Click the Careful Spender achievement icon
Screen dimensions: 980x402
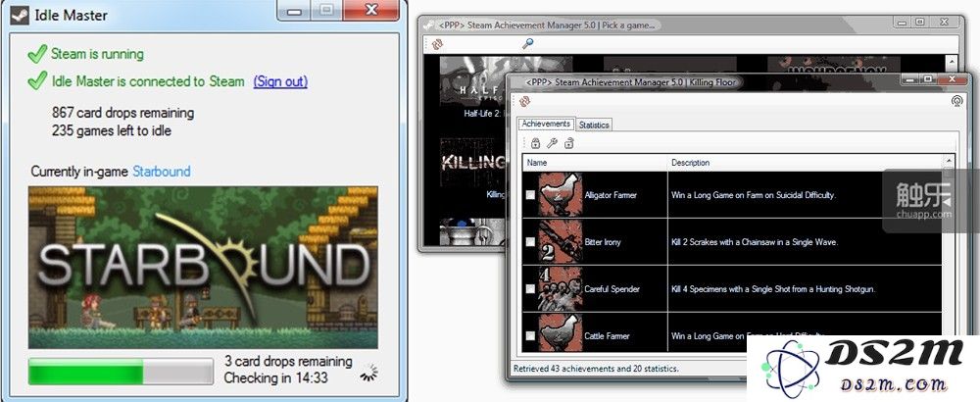[561, 289]
